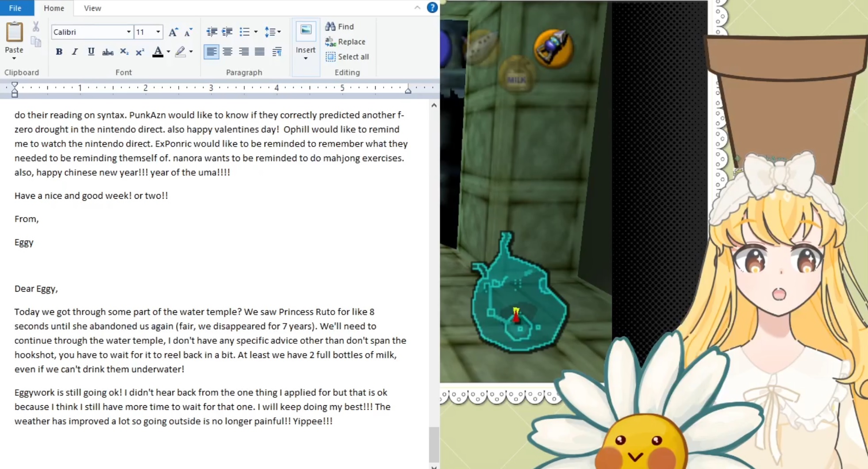
Task: Collapse the ribbon with the caret icon
Action: tap(417, 8)
